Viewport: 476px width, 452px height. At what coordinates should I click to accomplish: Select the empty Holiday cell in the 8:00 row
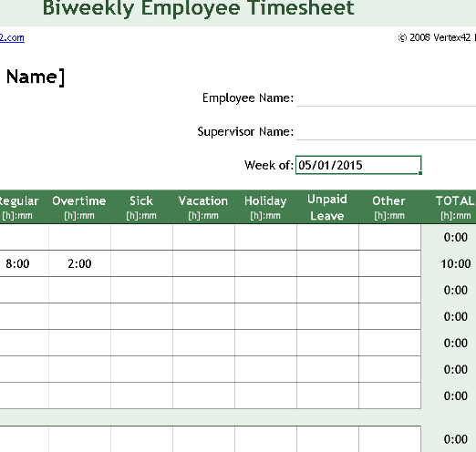pyautogui.click(x=265, y=263)
